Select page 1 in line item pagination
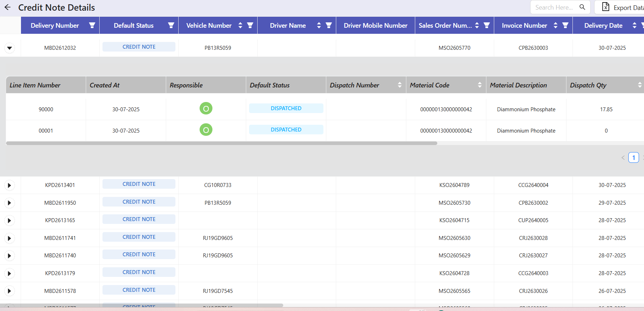 pos(634,157)
